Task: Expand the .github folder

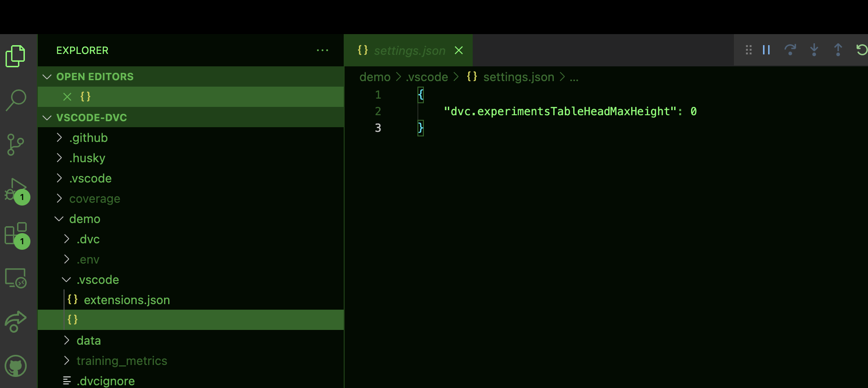Action: coord(59,138)
